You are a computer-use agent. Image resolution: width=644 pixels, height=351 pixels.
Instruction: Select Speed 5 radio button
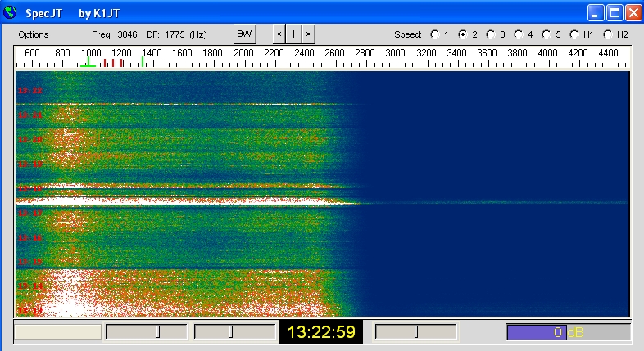546,34
